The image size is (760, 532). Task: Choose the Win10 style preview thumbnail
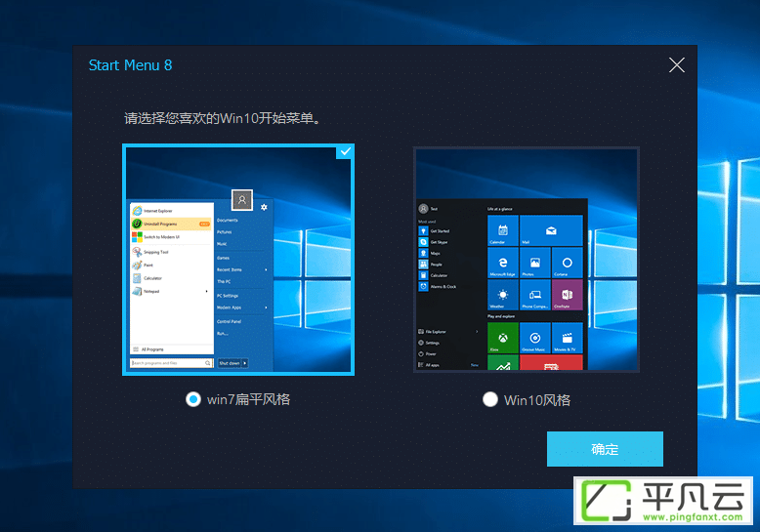(527, 260)
